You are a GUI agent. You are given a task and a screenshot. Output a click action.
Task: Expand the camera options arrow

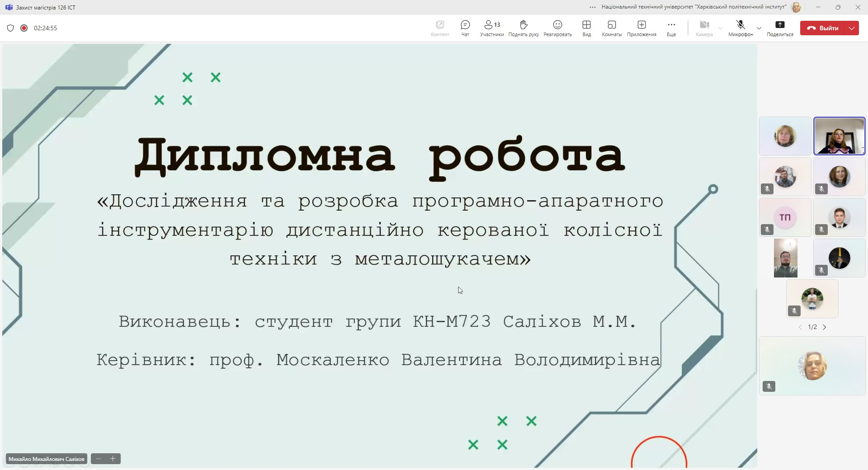coord(721,28)
